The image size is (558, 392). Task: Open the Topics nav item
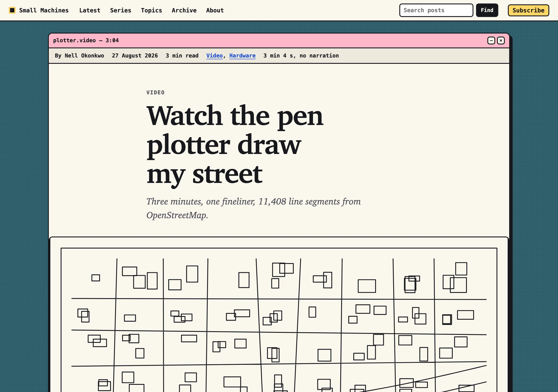151,10
